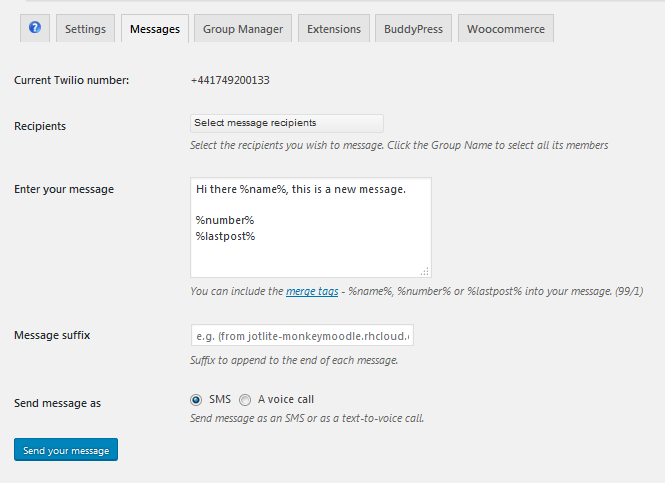665x483 pixels.
Task: Click the Send message as label
Action: (58, 403)
